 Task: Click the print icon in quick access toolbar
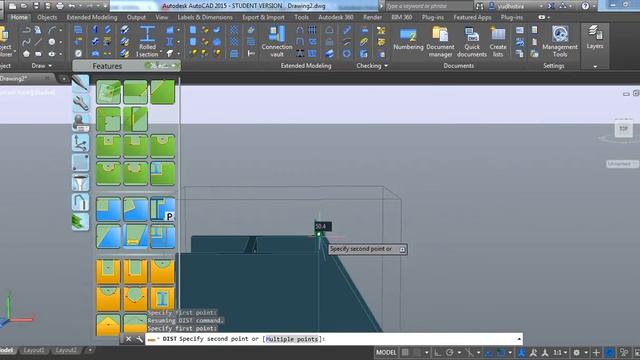pos(60,6)
